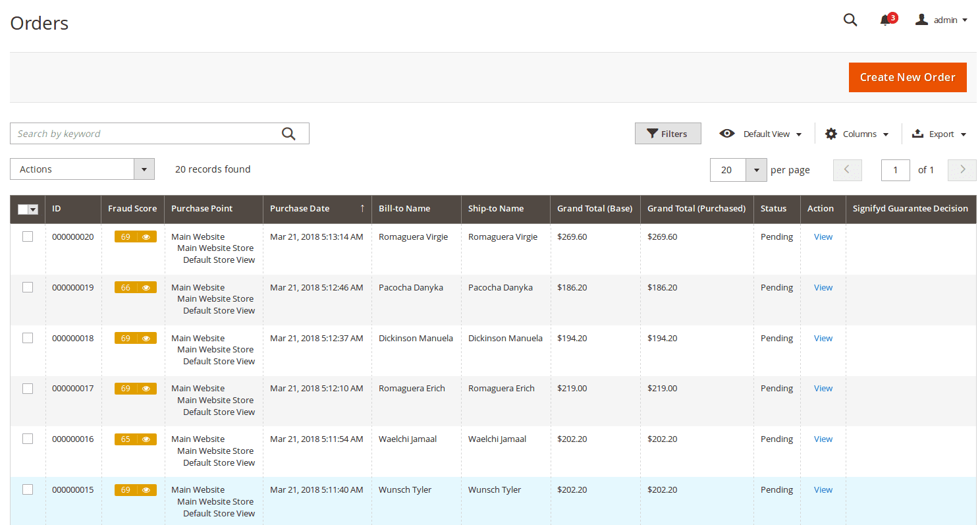This screenshot has width=980, height=525.
Task: Select checkbox for order 000000020
Action: point(28,237)
